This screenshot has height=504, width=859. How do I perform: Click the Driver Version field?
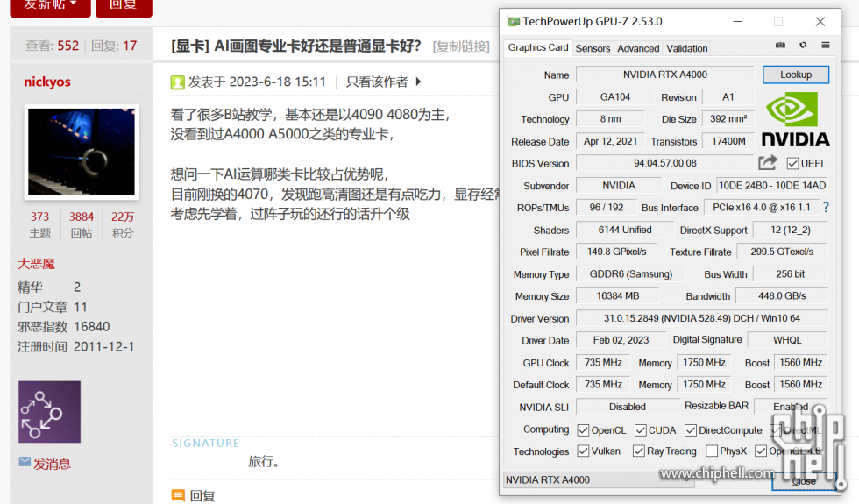(702, 318)
